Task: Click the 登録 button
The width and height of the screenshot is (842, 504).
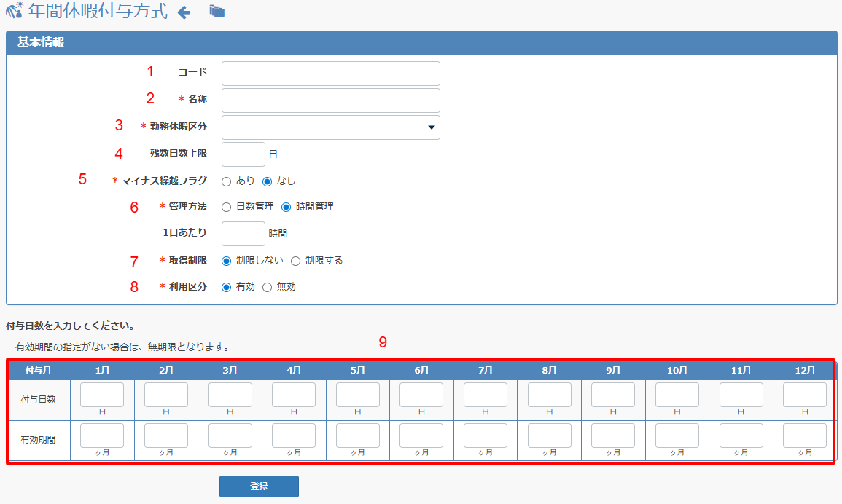Action: pyautogui.click(x=259, y=487)
